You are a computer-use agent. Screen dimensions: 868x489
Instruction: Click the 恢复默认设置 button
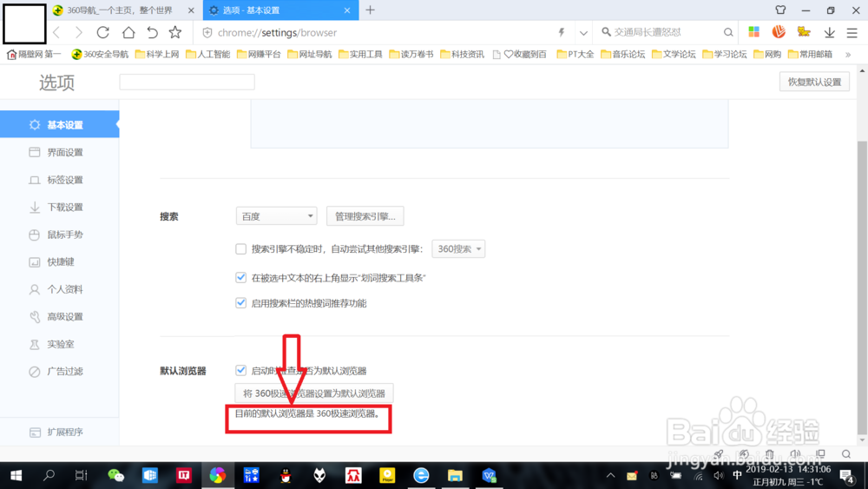(x=814, y=82)
